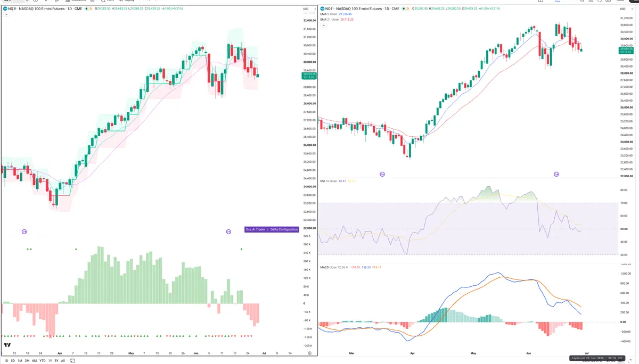The height and width of the screenshot is (364, 639).
Task: Click NQ1! symbol title in right chart
Action: 363,9
